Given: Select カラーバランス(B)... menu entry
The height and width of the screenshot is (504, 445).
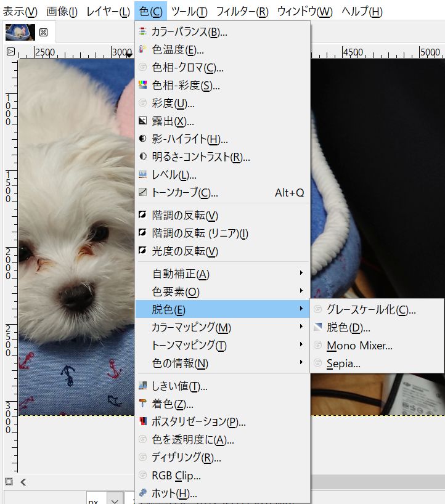Looking at the screenshot, I should [x=222, y=31].
